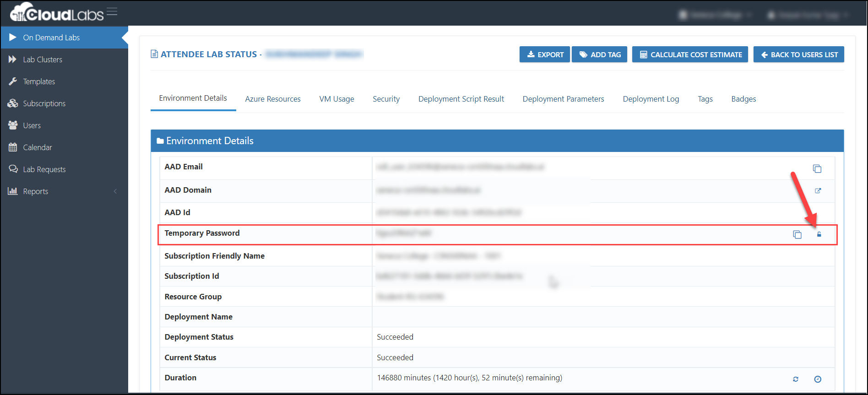Click the Resource Group label
This screenshot has height=395, width=868.
pyautogui.click(x=193, y=297)
